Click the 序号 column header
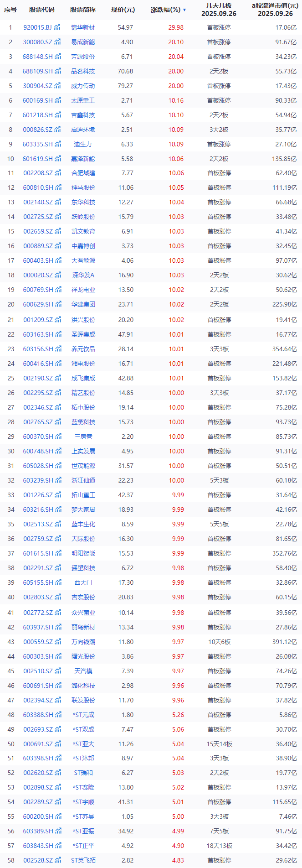 pos(10,10)
